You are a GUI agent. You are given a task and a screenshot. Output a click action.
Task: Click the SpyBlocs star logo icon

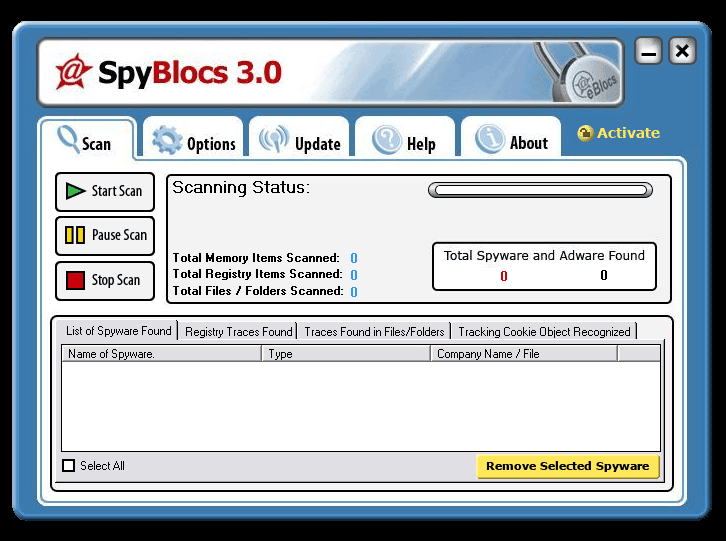point(73,72)
